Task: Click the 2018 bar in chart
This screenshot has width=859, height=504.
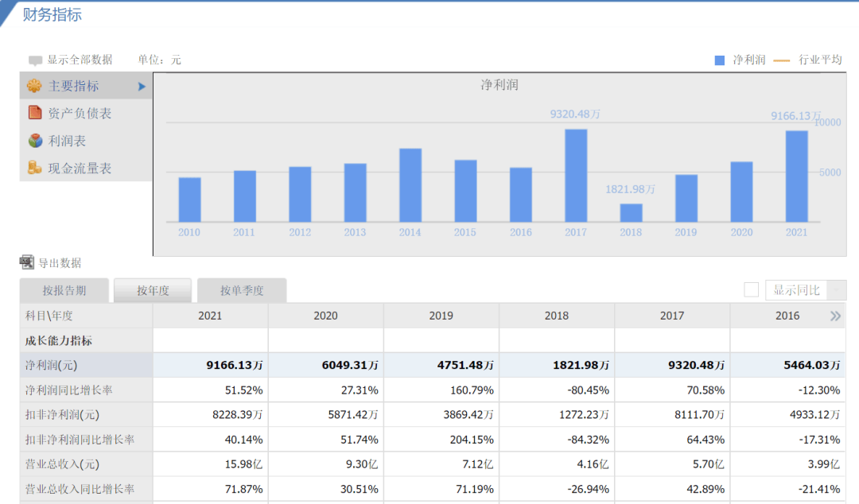Action: (631, 212)
